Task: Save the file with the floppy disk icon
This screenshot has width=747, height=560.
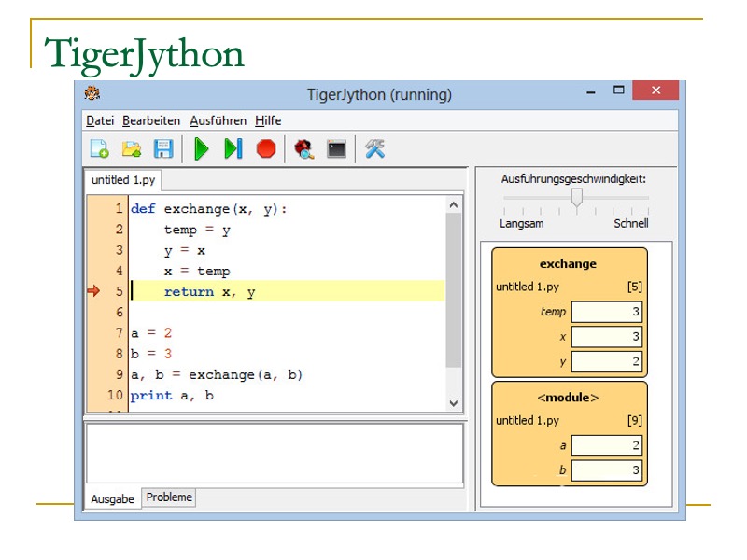Action: pos(162,148)
